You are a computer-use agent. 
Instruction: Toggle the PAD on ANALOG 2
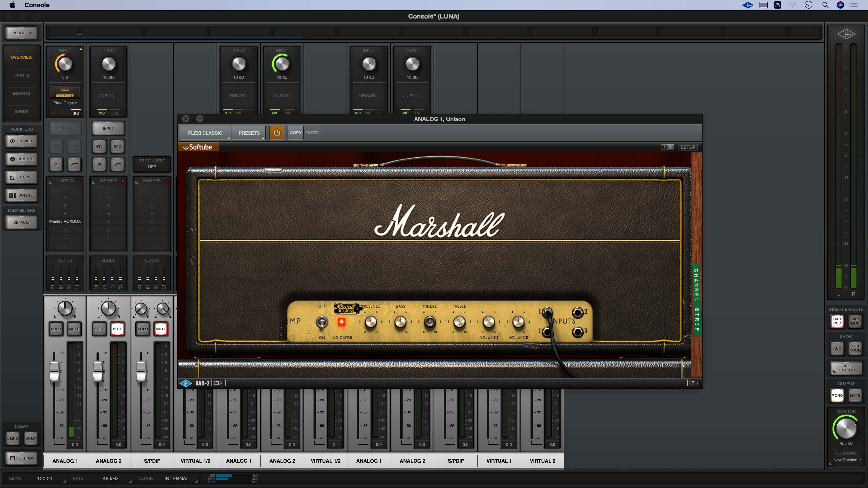[x=117, y=146]
